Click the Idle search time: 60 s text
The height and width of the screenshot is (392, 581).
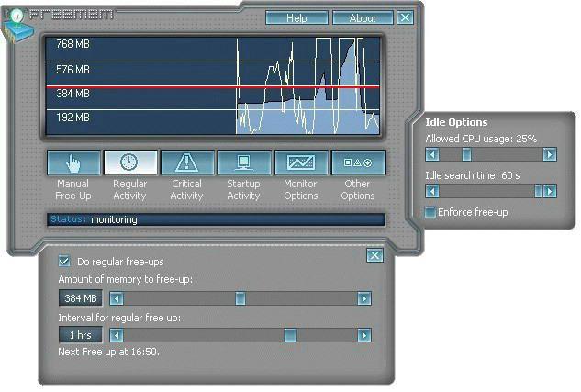tap(473, 175)
